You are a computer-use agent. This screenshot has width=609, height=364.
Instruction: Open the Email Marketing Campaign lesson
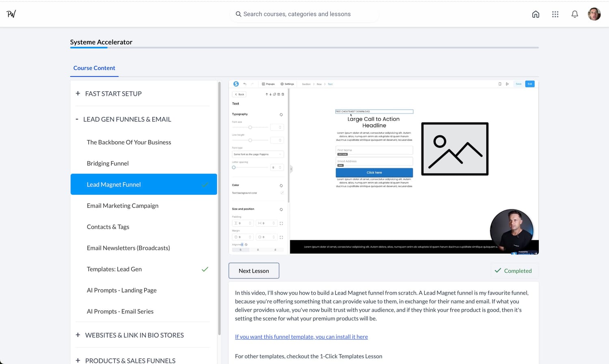[x=123, y=206]
